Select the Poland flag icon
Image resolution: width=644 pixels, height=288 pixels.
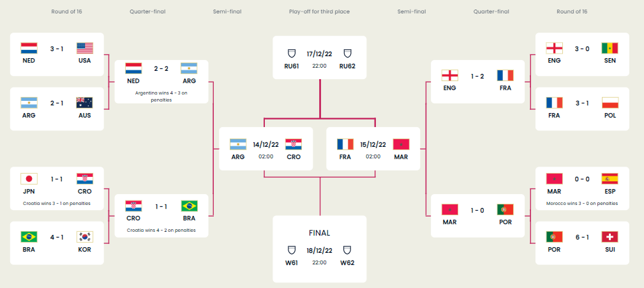(x=610, y=103)
